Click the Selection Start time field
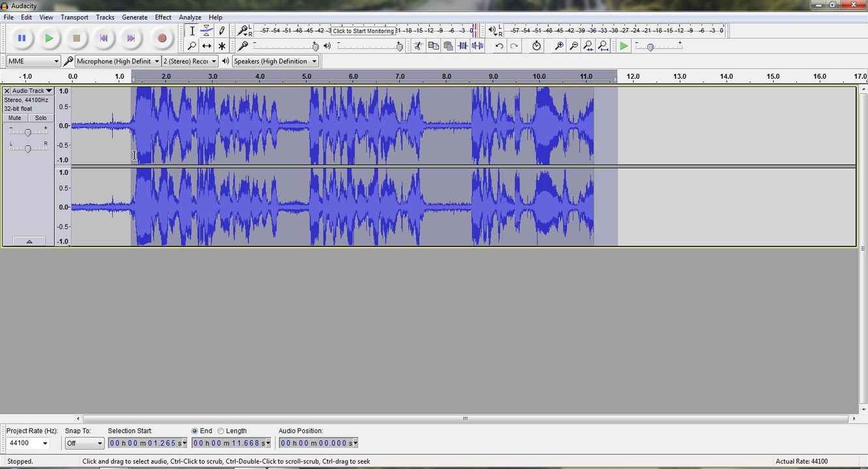Viewport: 868px width, 469px height. pyautogui.click(x=148, y=443)
